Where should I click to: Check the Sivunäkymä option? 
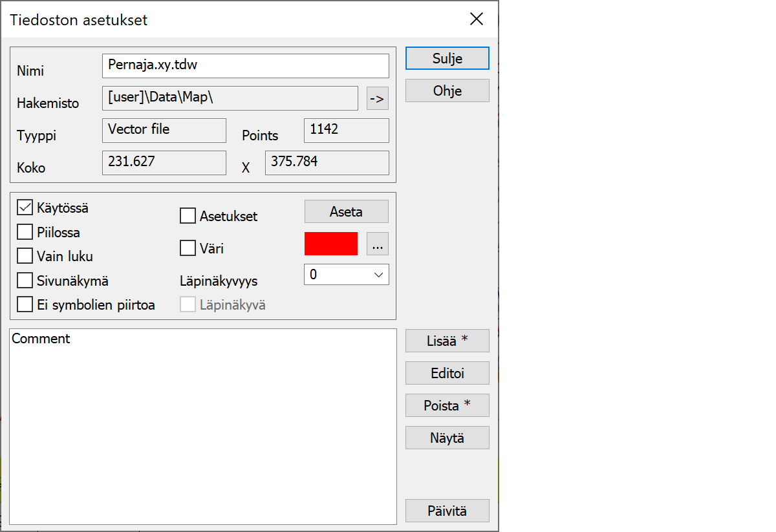click(25, 281)
